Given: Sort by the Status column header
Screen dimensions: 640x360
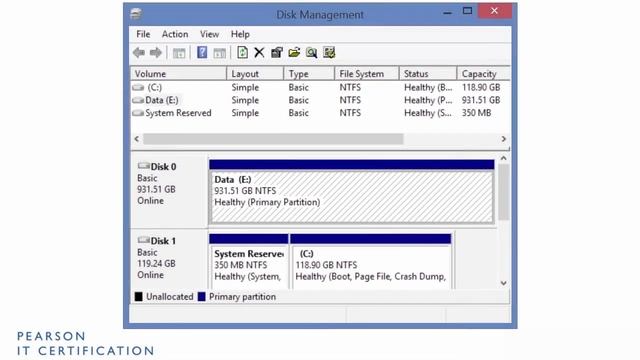Looking at the screenshot, I should pos(428,74).
